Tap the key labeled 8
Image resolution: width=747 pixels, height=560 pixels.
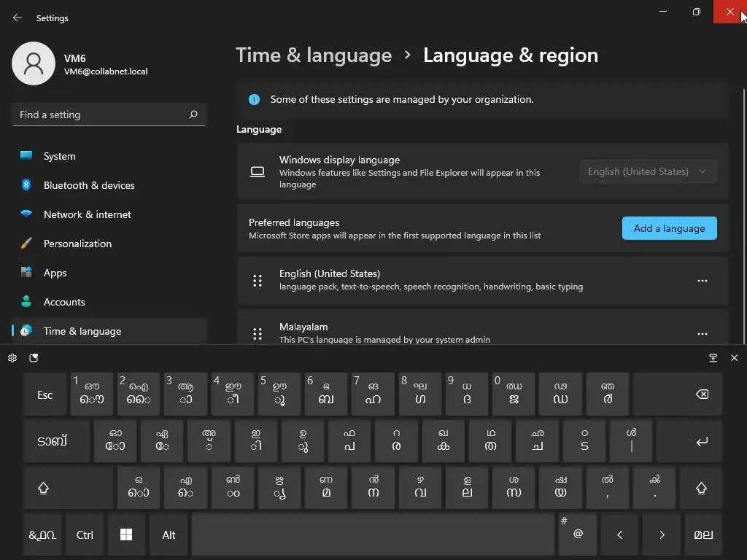tap(419, 394)
